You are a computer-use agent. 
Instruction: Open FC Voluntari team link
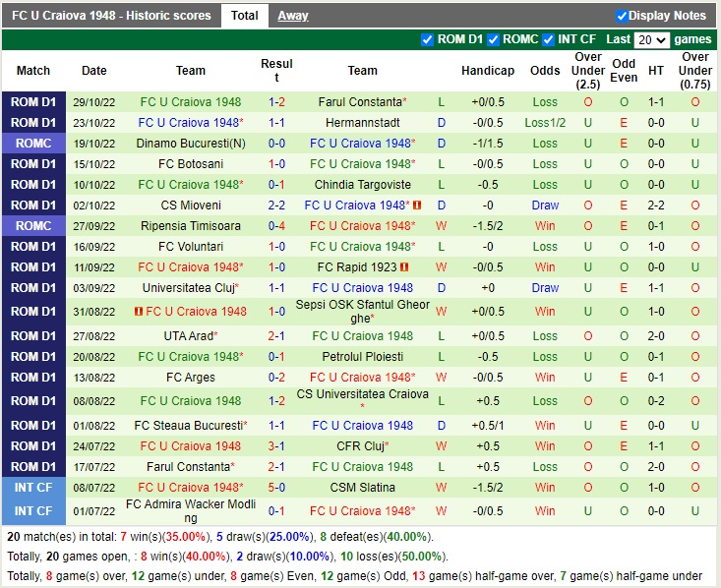(x=191, y=247)
